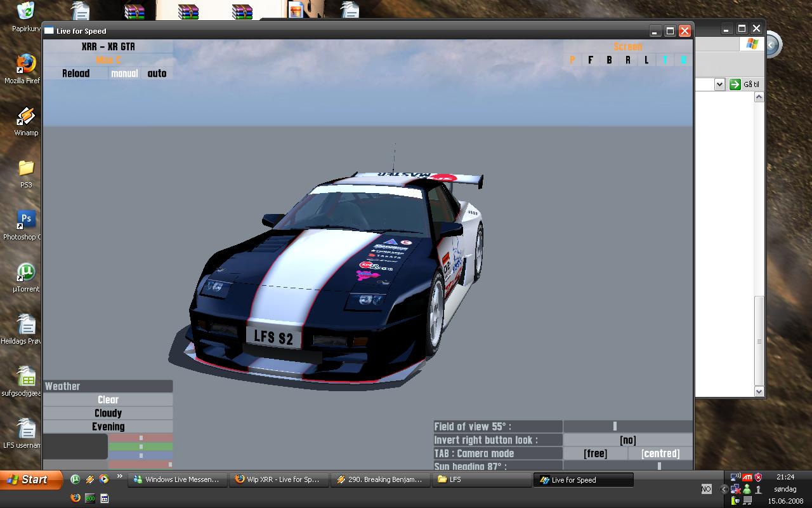
Task: Select auto reload mode
Action: (x=157, y=74)
